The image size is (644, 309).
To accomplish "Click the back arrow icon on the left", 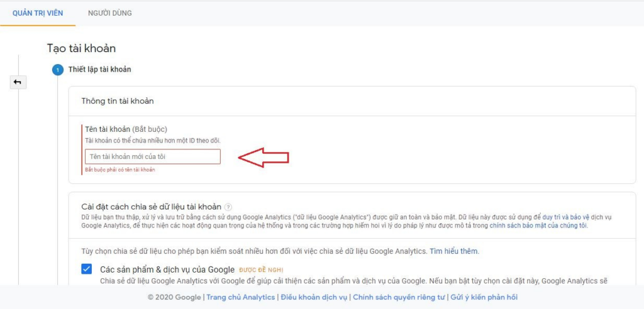I will [x=18, y=82].
